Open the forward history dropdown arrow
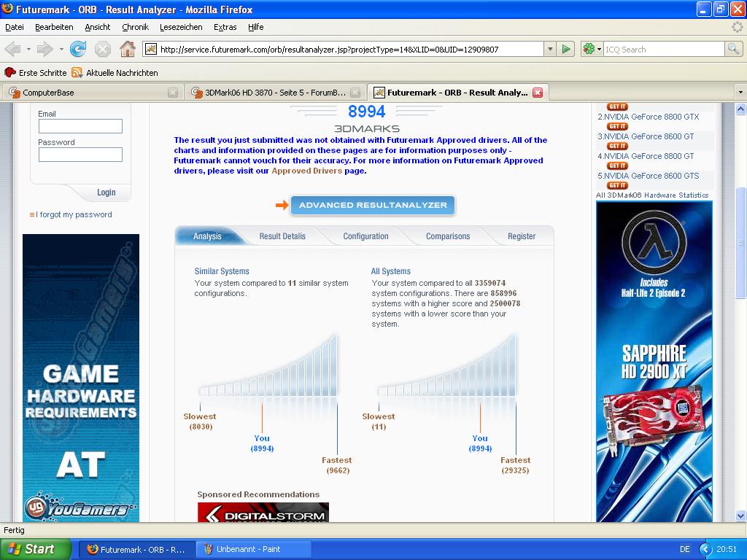This screenshot has height=560, width=747. coord(61,49)
